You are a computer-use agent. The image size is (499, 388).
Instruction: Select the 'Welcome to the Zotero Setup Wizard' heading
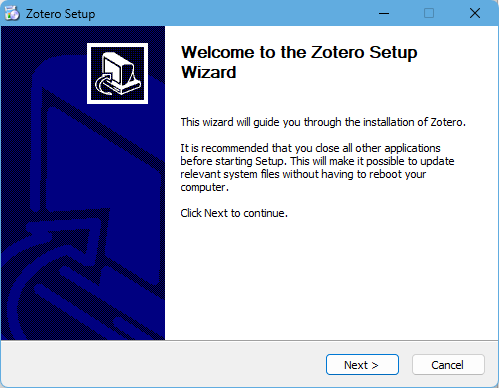point(299,62)
